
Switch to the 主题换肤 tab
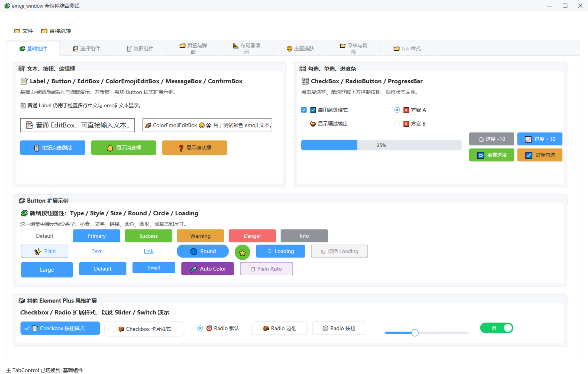(x=300, y=48)
